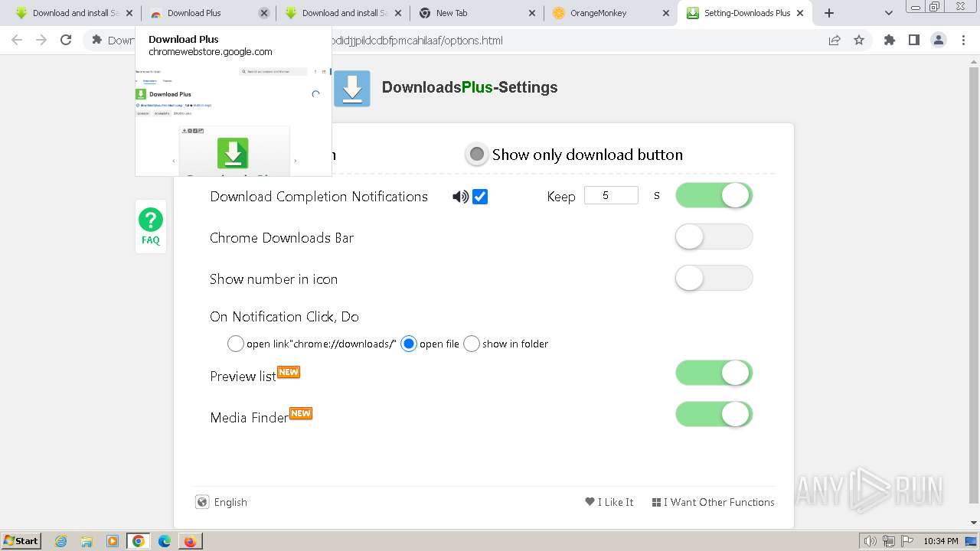The image size is (980, 551).
Task: Click the Download Plus tab preview thumbnail
Action: click(233, 121)
